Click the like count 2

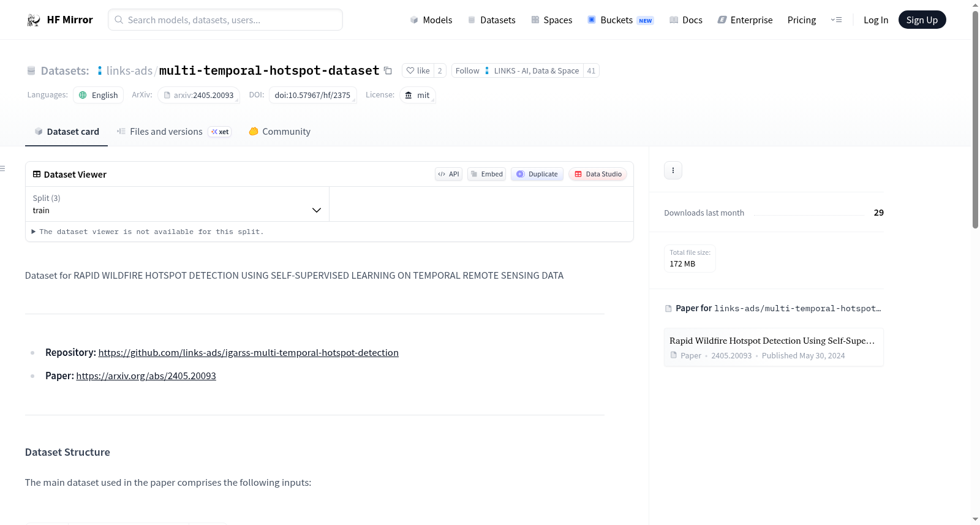(x=440, y=70)
